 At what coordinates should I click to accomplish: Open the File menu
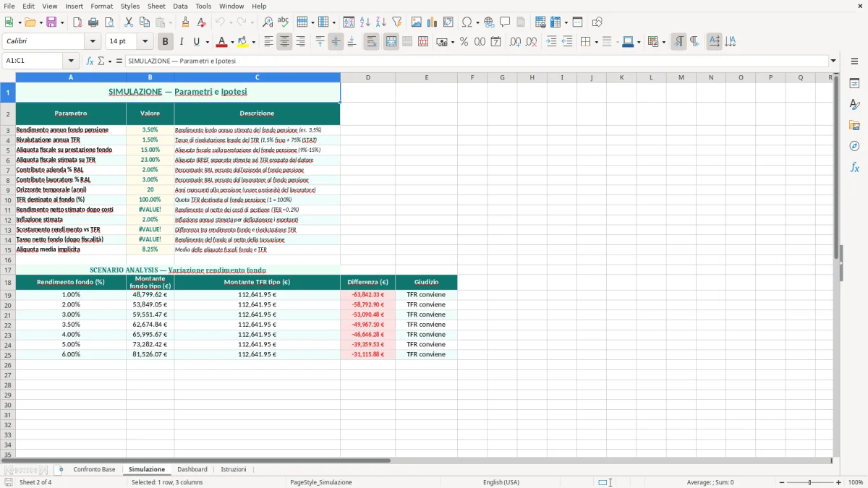point(9,6)
